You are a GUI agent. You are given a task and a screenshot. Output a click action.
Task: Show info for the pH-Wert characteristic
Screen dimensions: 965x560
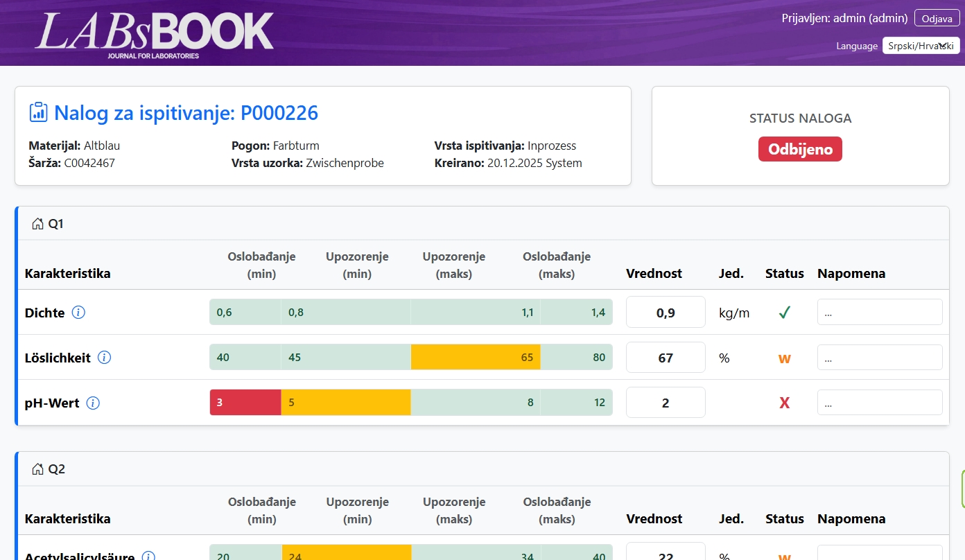(x=93, y=403)
